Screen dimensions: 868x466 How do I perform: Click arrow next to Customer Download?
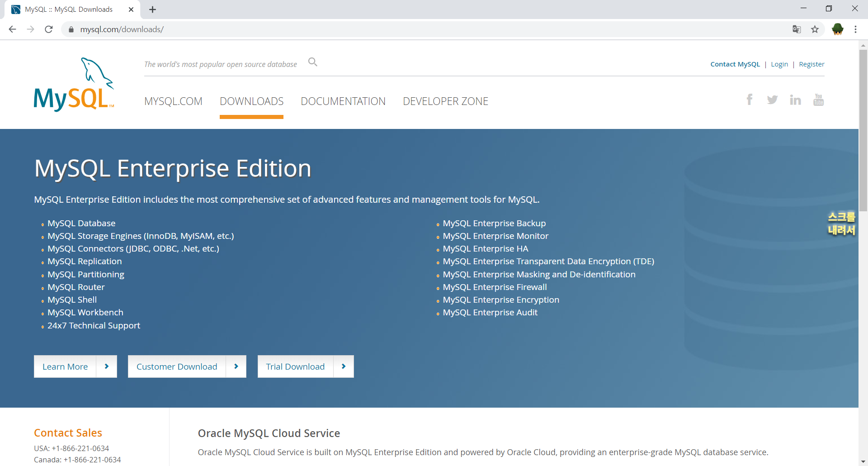(x=236, y=366)
